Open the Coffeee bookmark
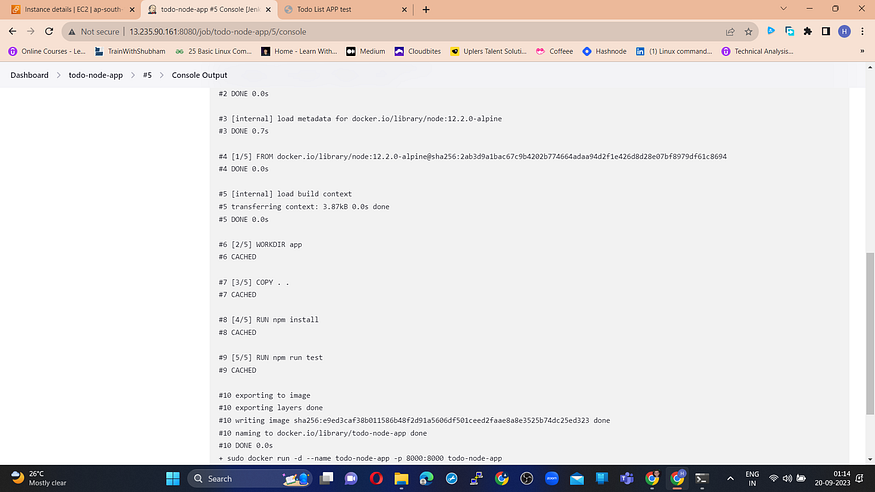875x492 pixels. pyautogui.click(x=554, y=51)
